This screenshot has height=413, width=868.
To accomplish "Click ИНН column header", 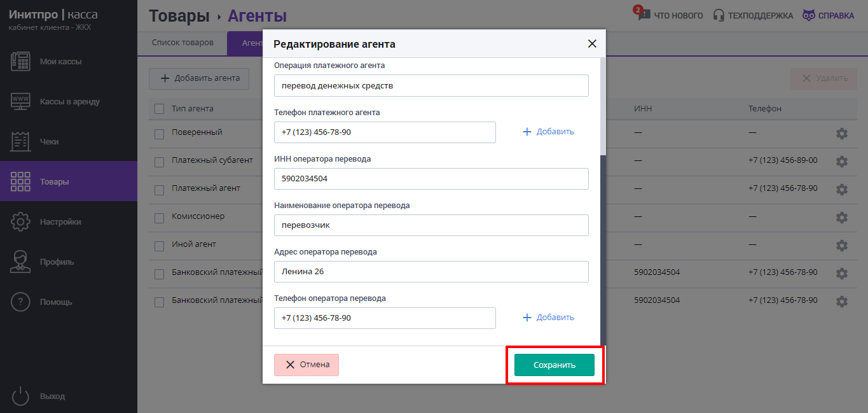I will point(643,109).
